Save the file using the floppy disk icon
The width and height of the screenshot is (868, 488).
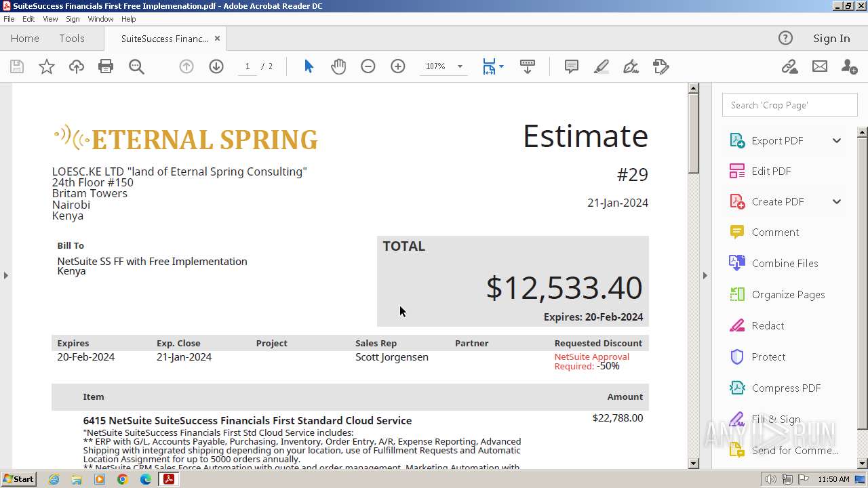tap(17, 66)
